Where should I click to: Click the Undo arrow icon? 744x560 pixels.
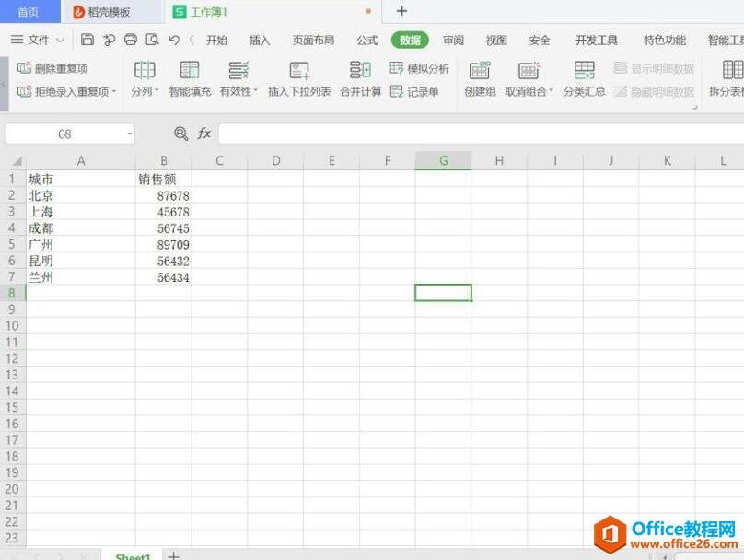[174, 40]
